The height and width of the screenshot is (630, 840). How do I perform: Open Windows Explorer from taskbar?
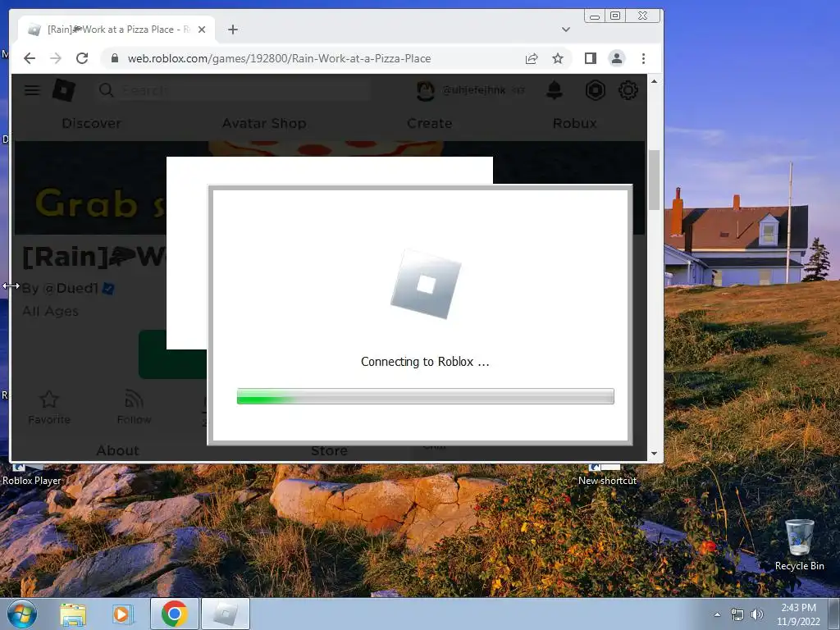[x=73, y=614]
